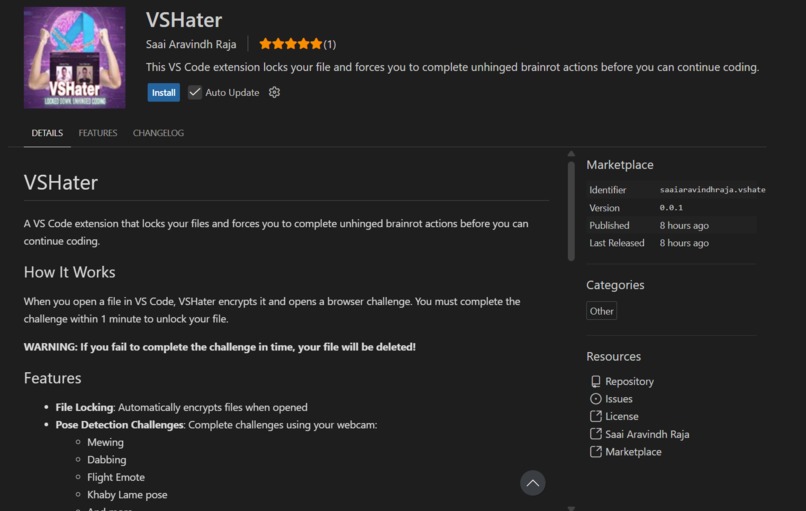
Task: Open the License resource link
Action: 621,416
